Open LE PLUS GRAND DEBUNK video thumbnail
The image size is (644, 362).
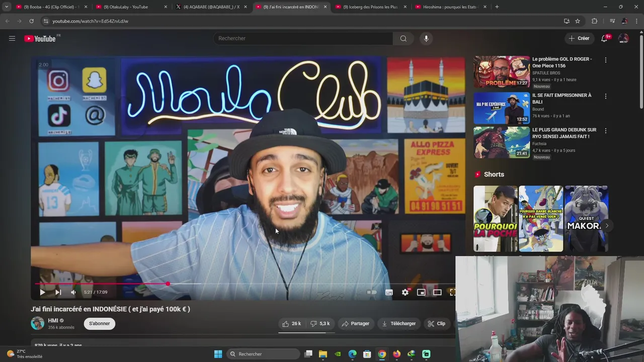click(501, 142)
